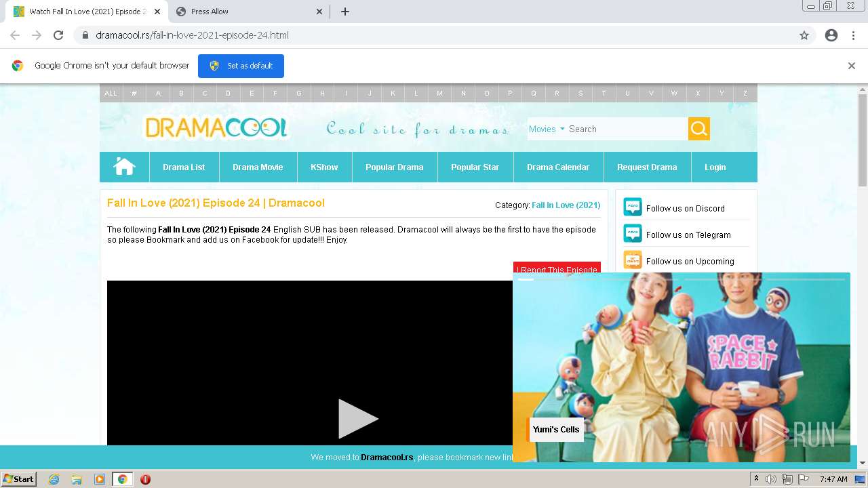This screenshot has height=488, width=868.
Task: Bookmark this page with star icon
Action: coord(804,35)
